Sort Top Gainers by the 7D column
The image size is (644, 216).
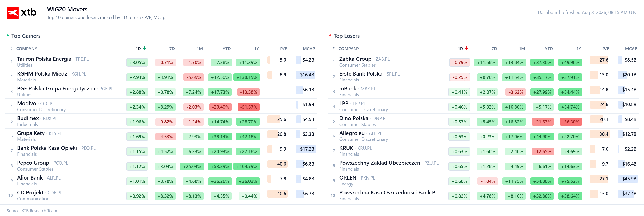coord(172,49)
